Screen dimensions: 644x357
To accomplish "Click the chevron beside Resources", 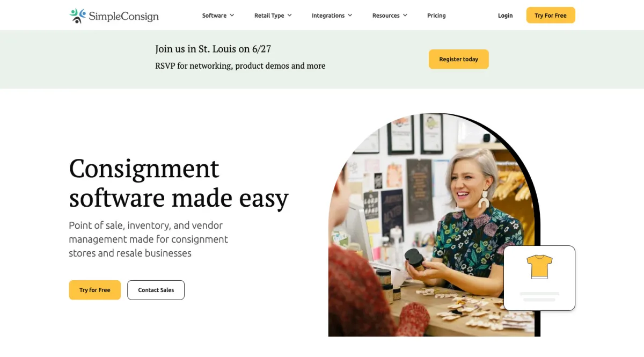I will click(x=405, y=16).
